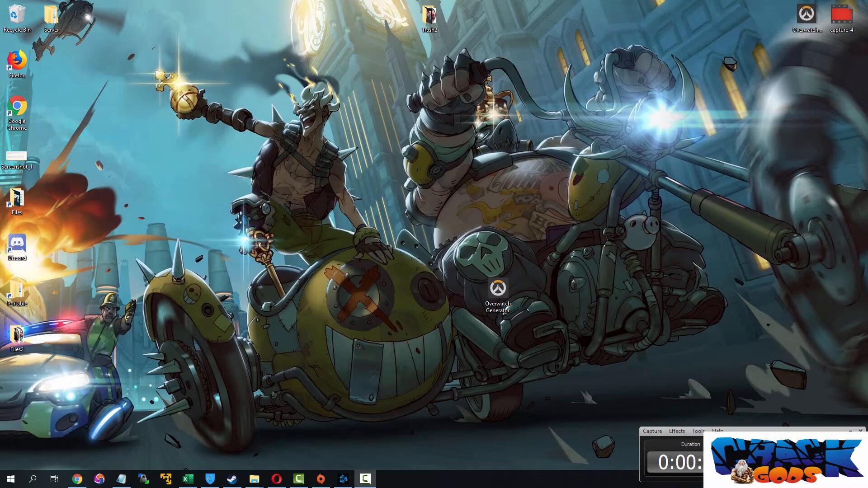This screenshot has height=488, width=868.
Task: Select the Firefox desktop shortcut
Action: point(17,61)
